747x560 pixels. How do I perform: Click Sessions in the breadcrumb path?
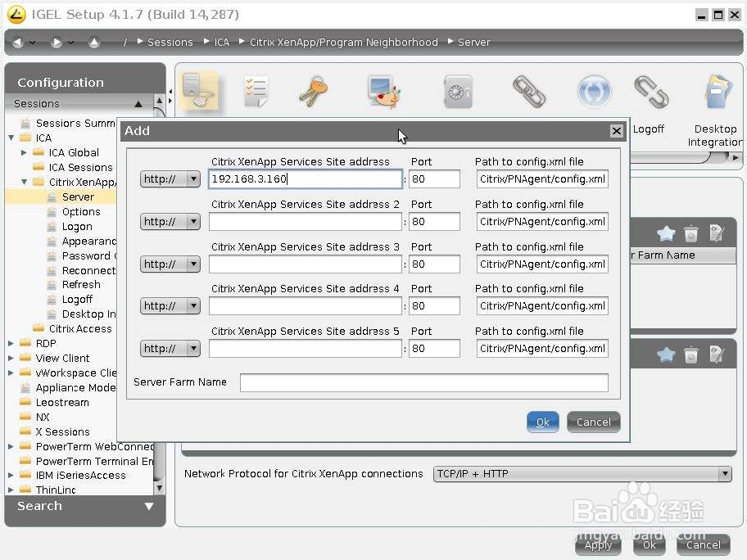click(170, 43)
